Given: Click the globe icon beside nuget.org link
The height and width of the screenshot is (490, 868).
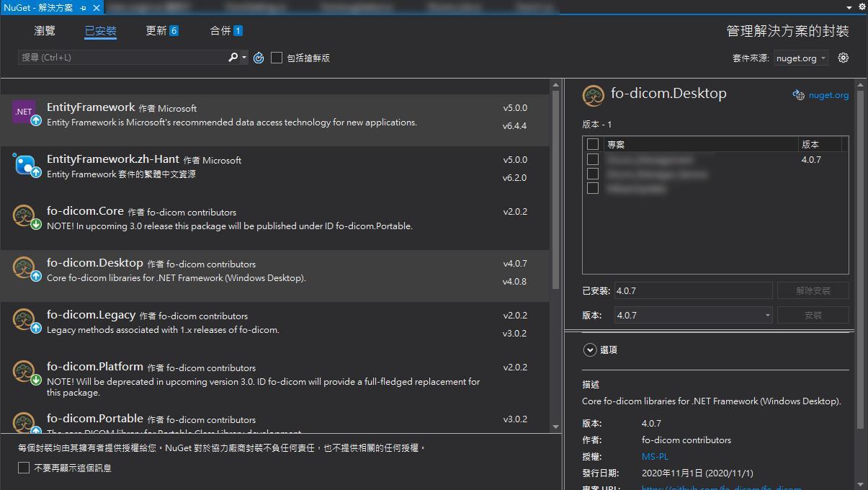Looking at the screenshot, I should tap(798, 95).
